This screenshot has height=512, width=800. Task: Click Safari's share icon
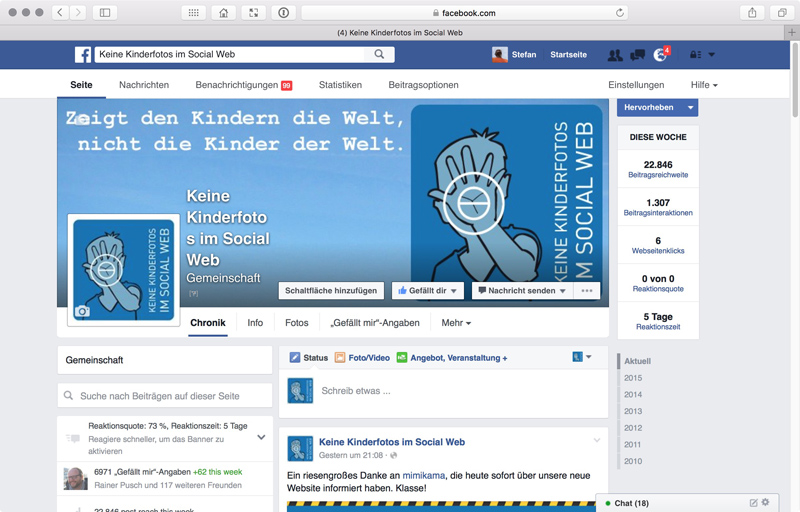pyautogui.click(x=752, y=13)
